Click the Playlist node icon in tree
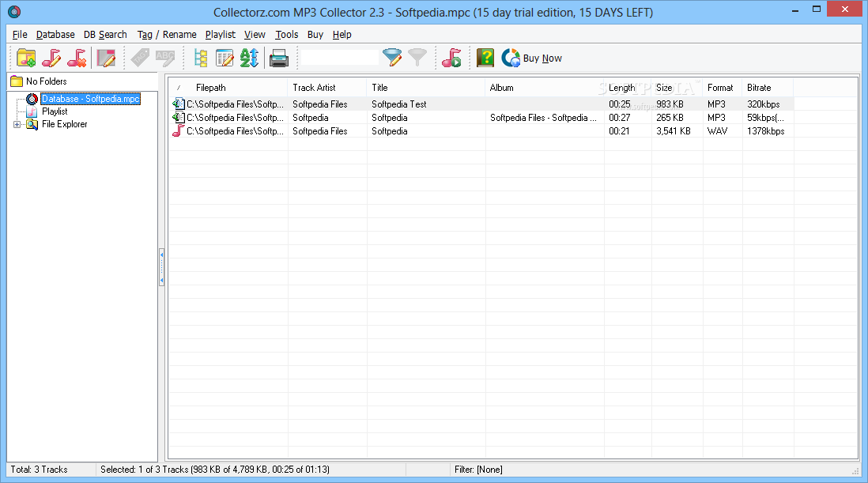 tap(32, 111)
